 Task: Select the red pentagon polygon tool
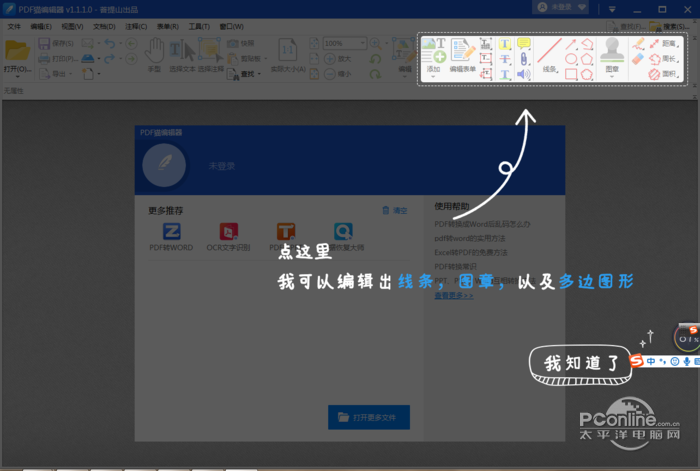587,59
